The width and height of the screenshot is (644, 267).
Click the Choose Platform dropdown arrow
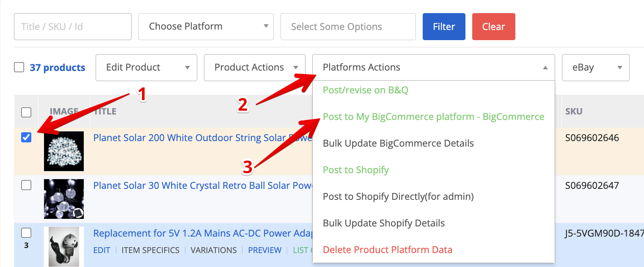click(x=266, y=26)
